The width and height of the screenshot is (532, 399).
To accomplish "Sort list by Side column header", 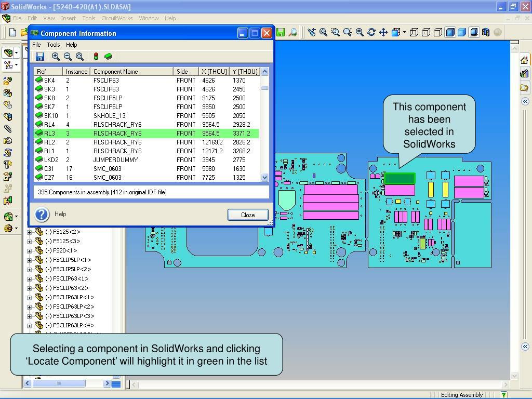I will point(186,71).
